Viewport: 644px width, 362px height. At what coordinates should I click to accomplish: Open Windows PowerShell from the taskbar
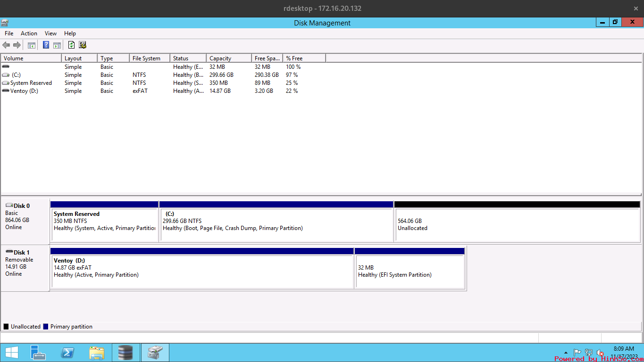[67, 353]
